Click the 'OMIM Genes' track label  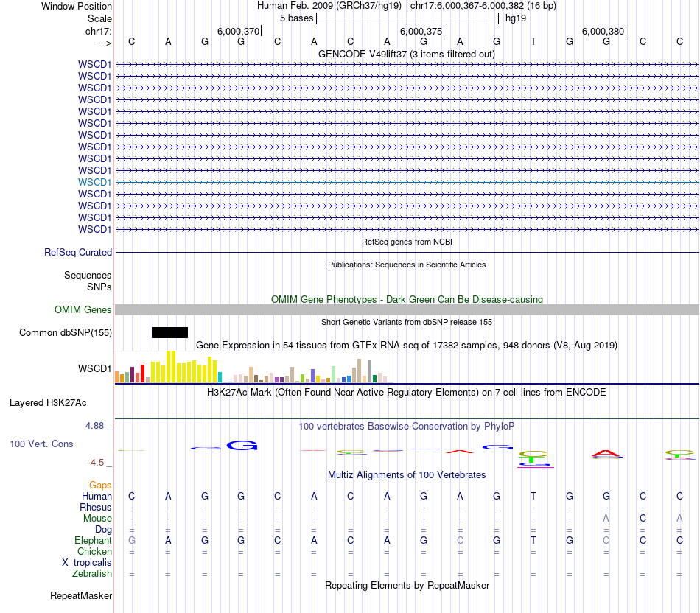click(x=83, y=309)
